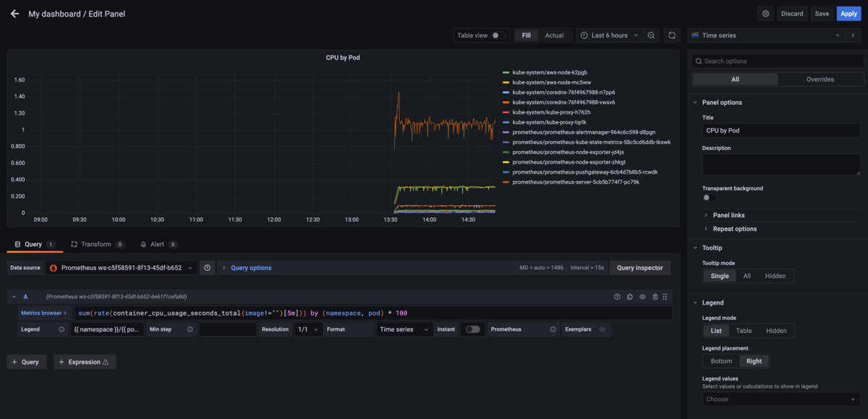The width and height of the screenshot is (868, 419).
Task: Add a new Query
Action: tap(27, 362)
